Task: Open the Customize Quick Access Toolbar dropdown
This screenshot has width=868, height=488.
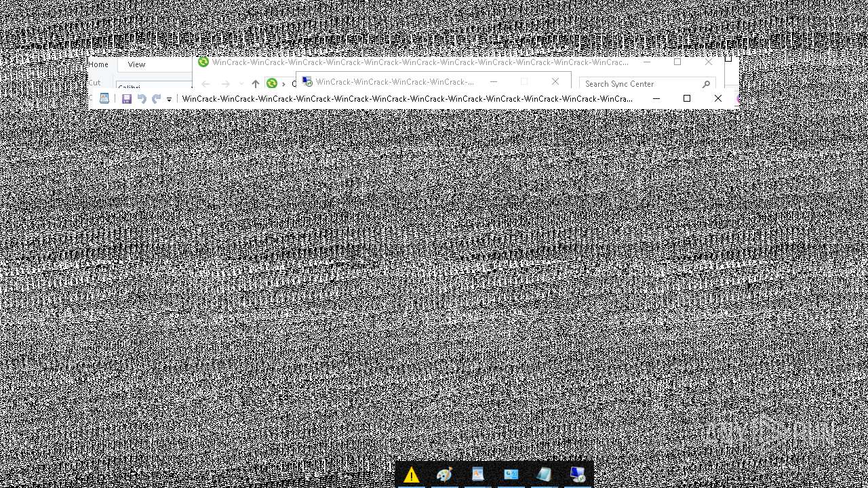Action: point(170,100)
